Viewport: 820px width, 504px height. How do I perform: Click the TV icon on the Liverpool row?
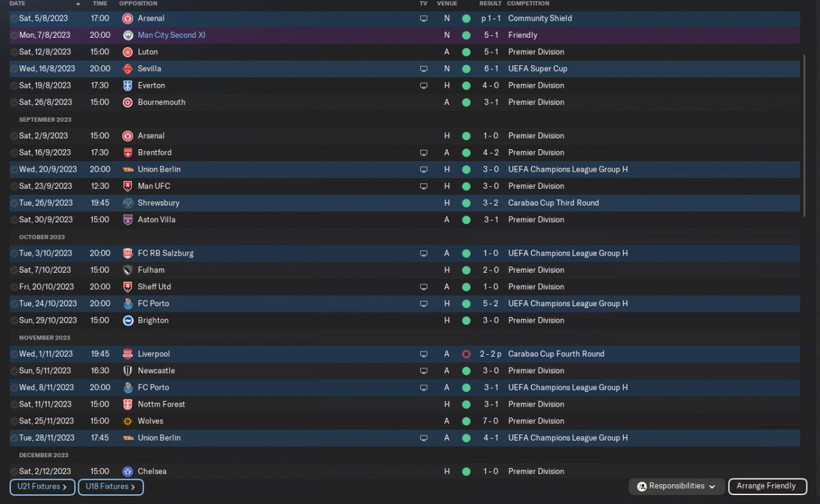423,354
